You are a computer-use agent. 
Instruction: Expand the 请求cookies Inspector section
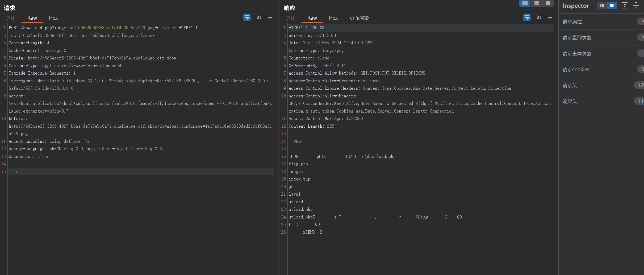601,69
